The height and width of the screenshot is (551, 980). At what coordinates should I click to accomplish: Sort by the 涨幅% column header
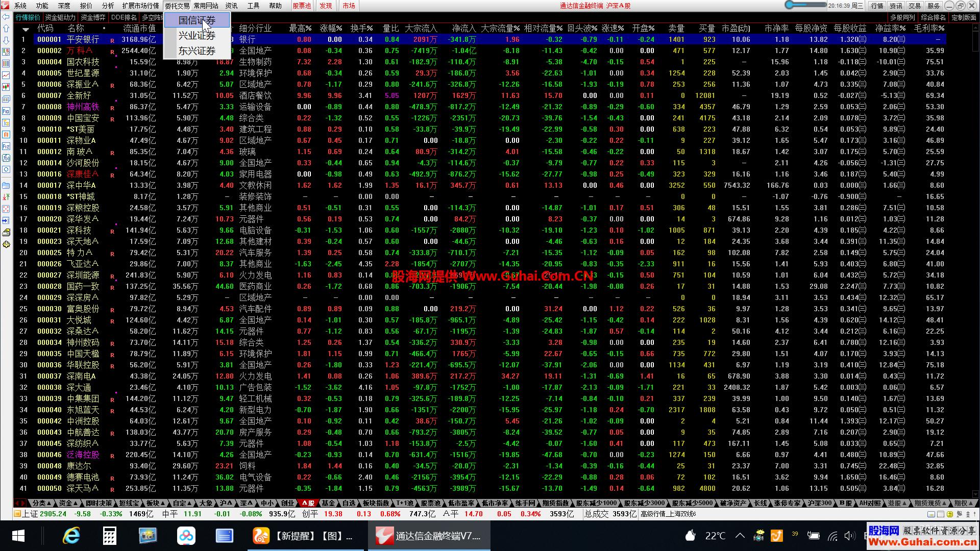point(331,29)
